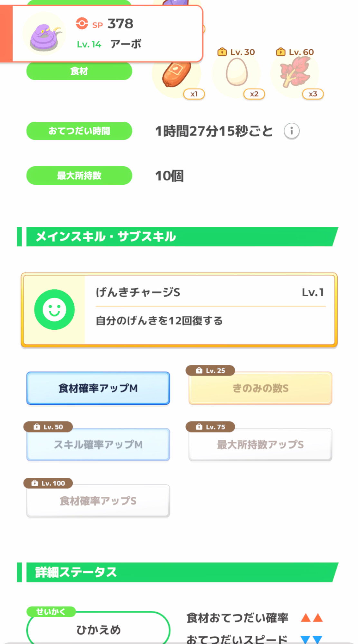Tap the おてつだい時間 label
358x644 pixels.
[x=79, y=131]
